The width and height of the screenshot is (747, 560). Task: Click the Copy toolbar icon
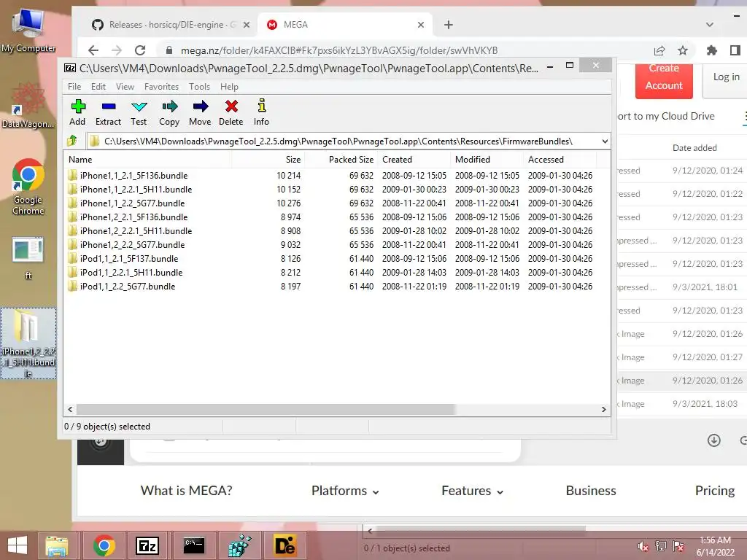(169, 106)
